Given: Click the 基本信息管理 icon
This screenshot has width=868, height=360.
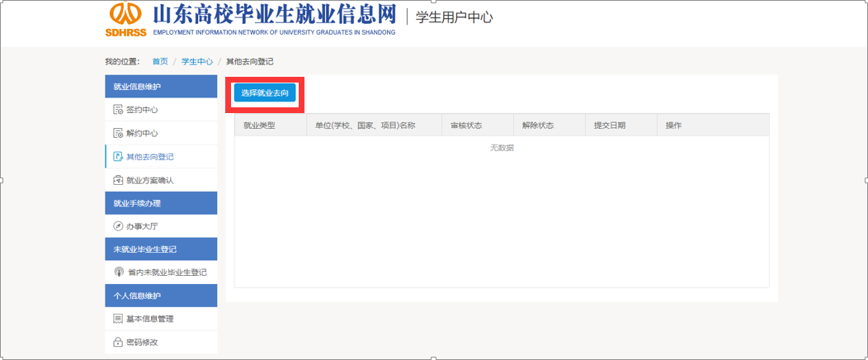Looking at the screenshot, I should click(x=118, y=319).
